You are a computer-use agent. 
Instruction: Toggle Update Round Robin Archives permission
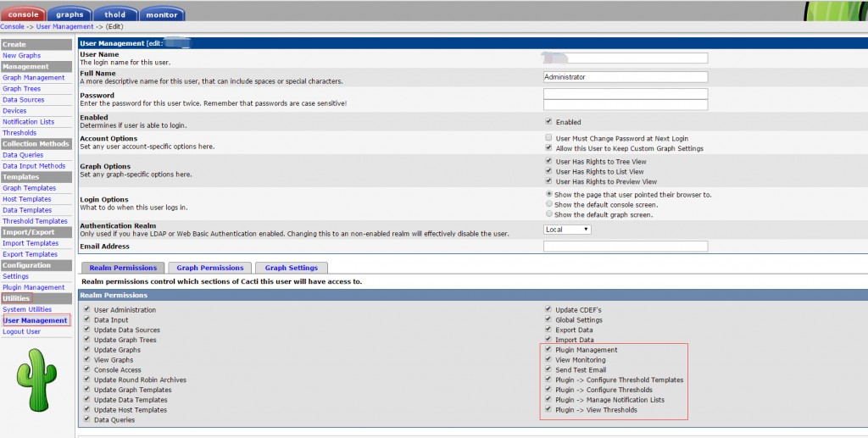(x=87, y=380)
